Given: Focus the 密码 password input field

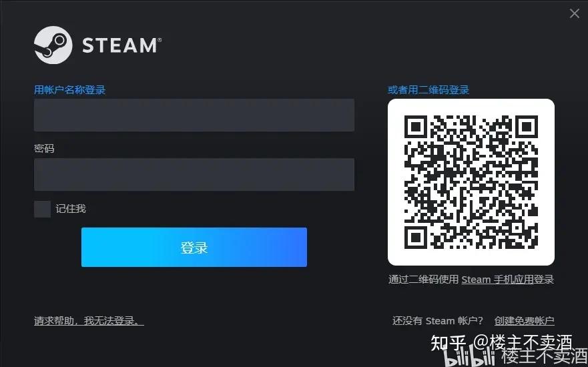Looking at the screenshot, I should pos(194,174).
